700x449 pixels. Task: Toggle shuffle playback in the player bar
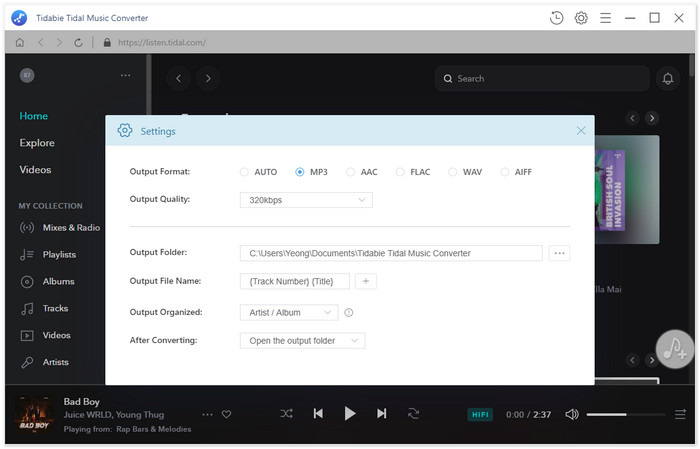[287, 413]
